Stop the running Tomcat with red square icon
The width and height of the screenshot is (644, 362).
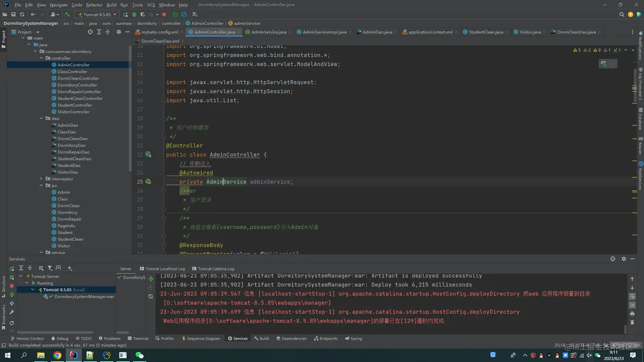click(164, 14)
